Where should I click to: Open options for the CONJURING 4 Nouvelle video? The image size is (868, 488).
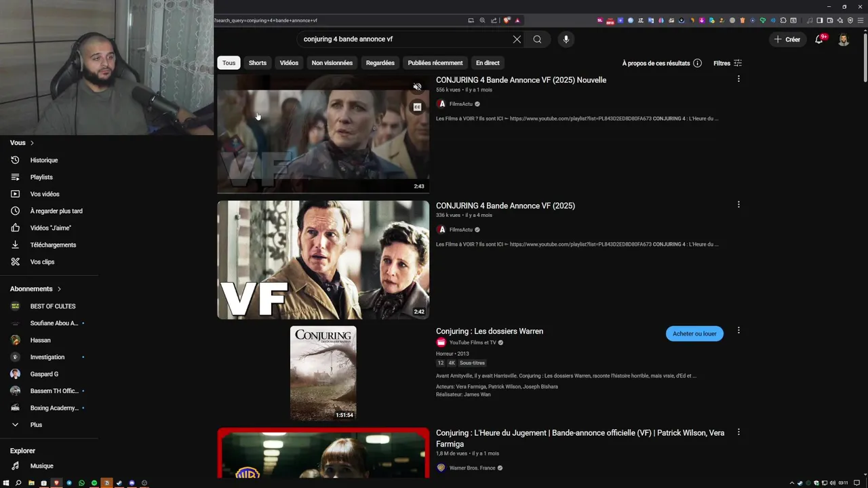tap(738, 79)
